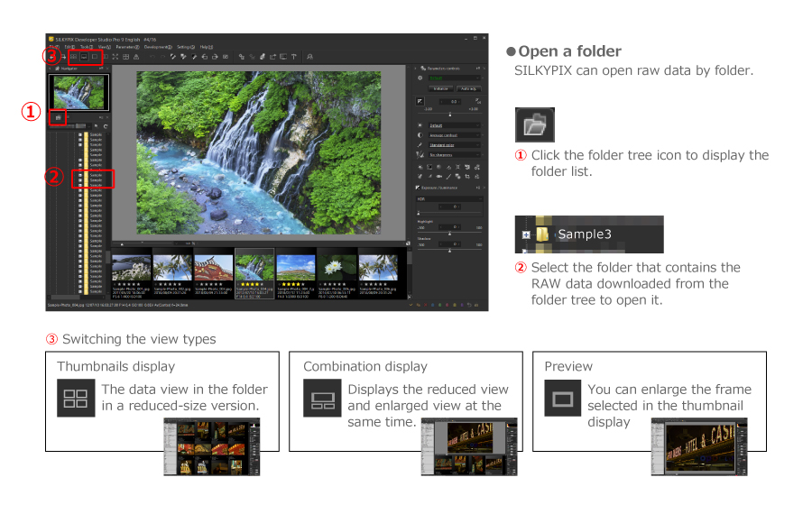Set star rating under the Sample-Photo_004 waterfall thumbnail
The height and width of the screenshot is (505, 812).
point(251,284)
